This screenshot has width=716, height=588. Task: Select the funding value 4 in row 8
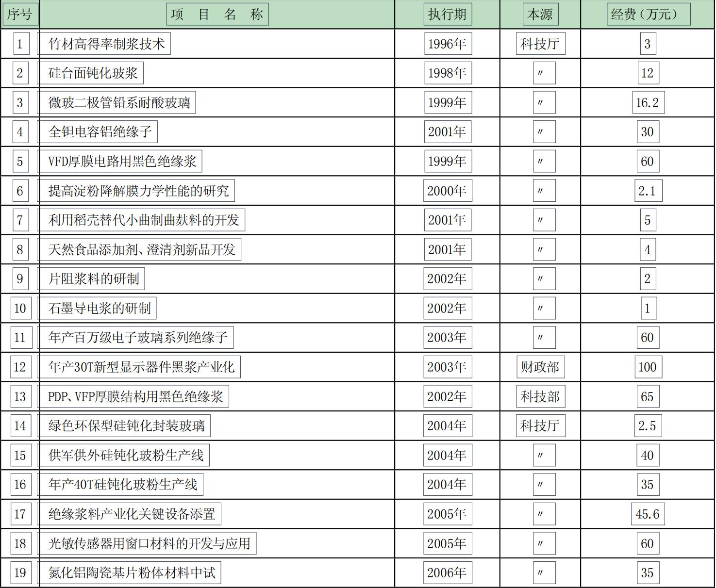[648, 249]
